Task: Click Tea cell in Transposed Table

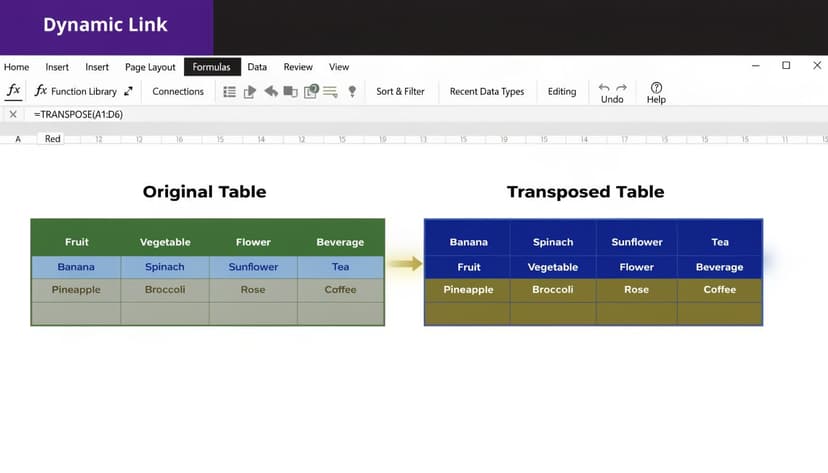Action: coord(720,242)
